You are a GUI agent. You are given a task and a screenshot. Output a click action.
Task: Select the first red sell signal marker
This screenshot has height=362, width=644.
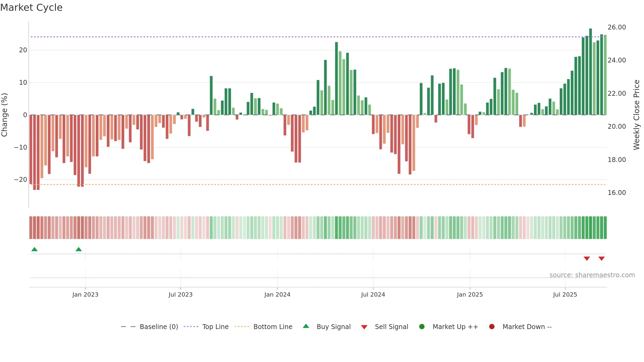point(587,258)
